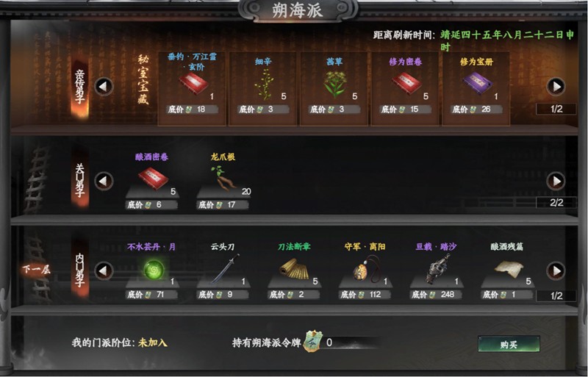Select the purple 修为宝册 book item
This screenshot has height=377, width=588.
[477, 83]
